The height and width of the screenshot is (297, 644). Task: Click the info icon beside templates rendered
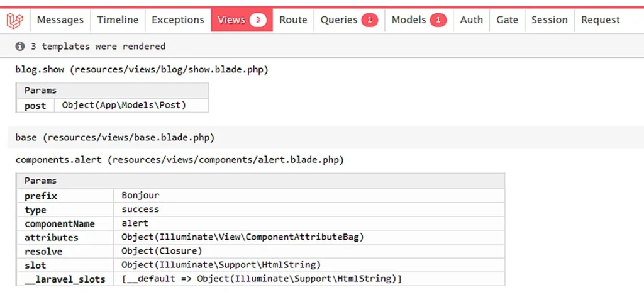pos(21,46)
